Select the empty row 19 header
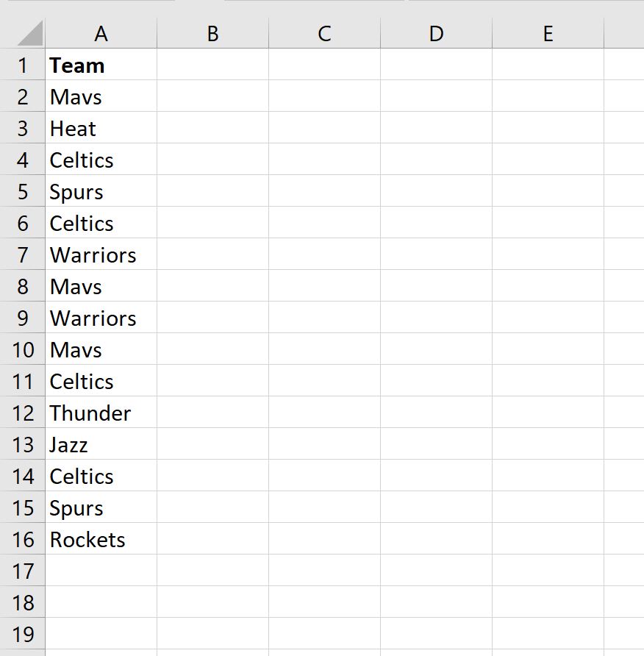This screenshot has height=656, width=644. point(23,635)
